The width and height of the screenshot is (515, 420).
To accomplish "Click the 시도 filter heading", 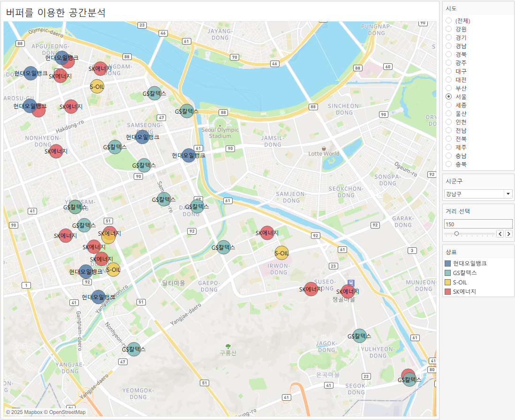I will [x=451, y=8].
